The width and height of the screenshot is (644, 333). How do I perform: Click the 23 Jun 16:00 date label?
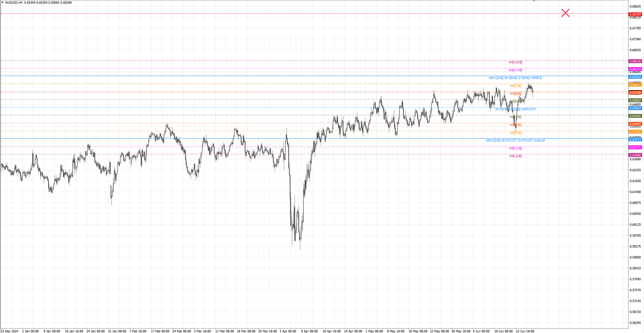click(x=525, y=331)
